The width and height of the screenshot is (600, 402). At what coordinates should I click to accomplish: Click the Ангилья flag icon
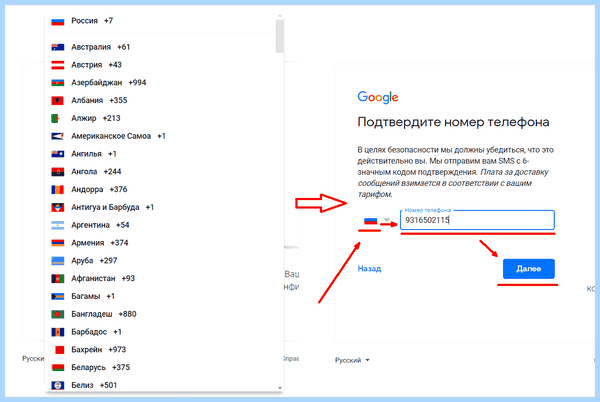tap(58, 154)
